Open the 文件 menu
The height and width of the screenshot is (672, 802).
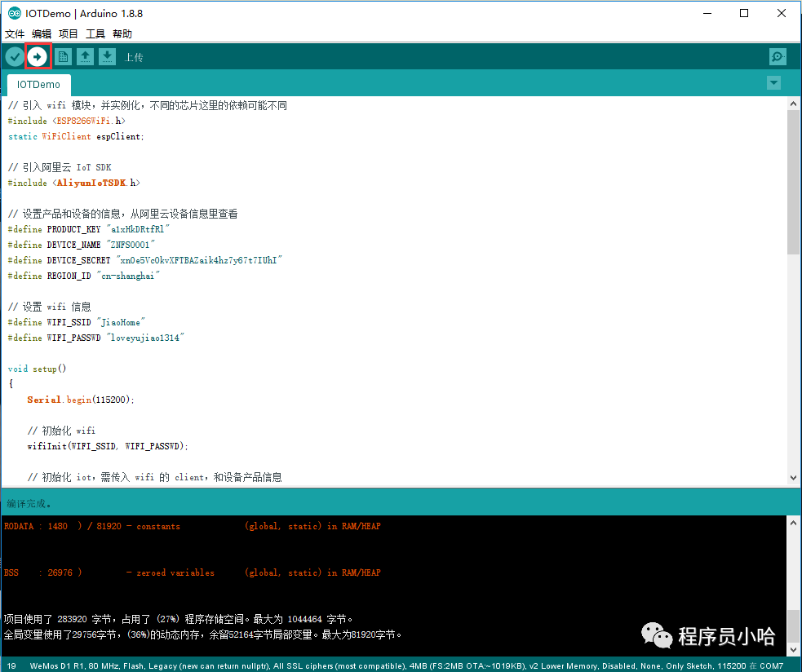pos(15,34)
